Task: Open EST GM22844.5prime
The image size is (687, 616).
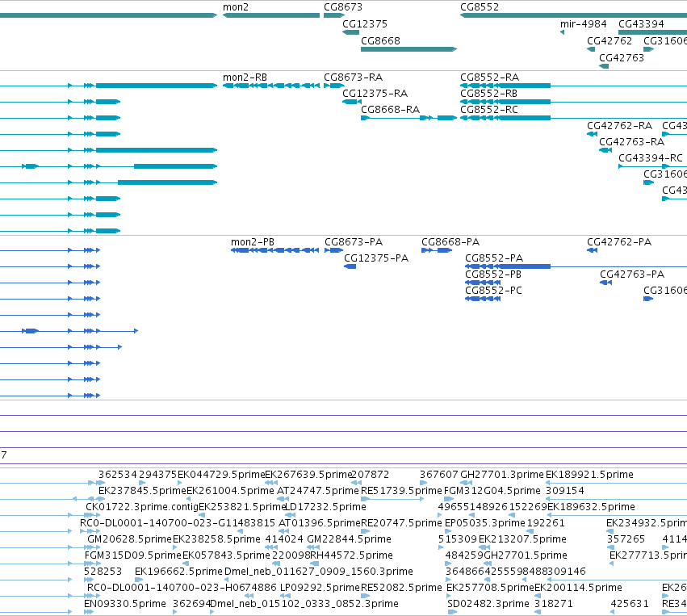Action: (x=350, y=539)
